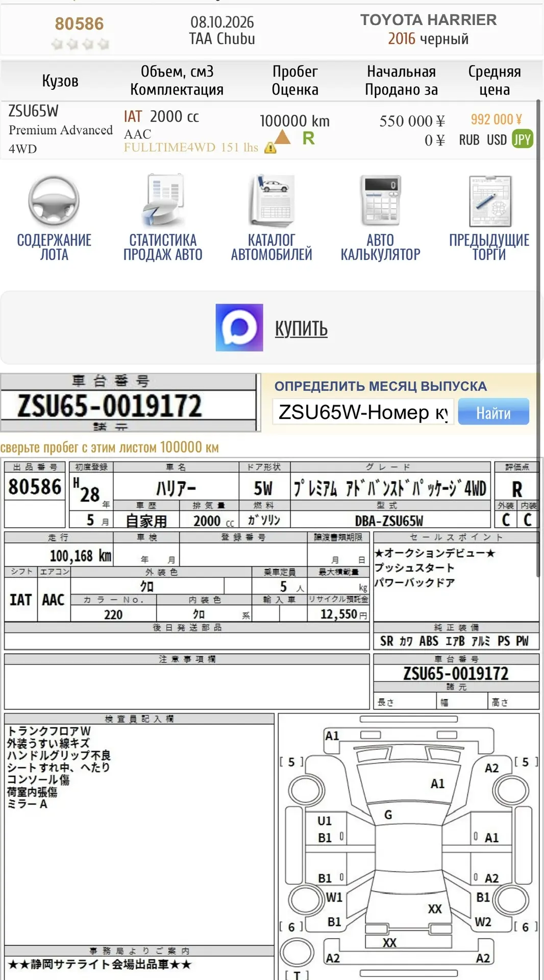The image size is (544, 980).
Task: Click the Premium Advanced trim text
Action: pyautogui.click(x=61, y=130)
